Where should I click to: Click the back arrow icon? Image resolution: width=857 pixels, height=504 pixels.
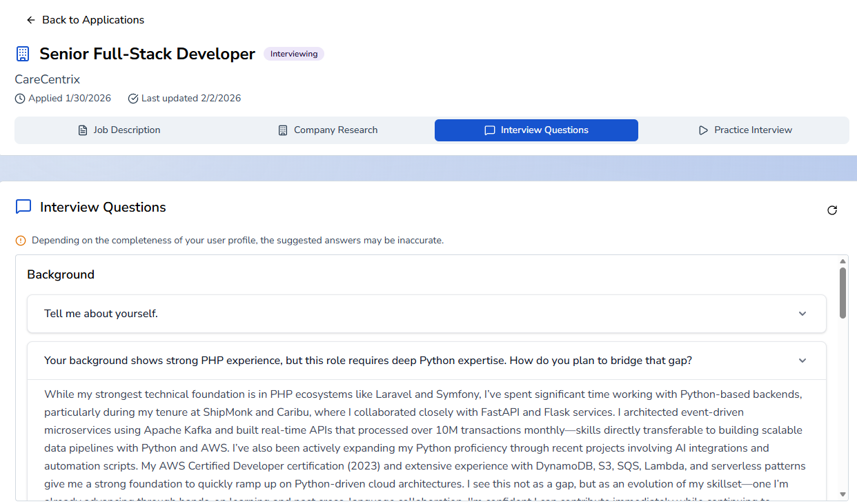pos(30,20)
